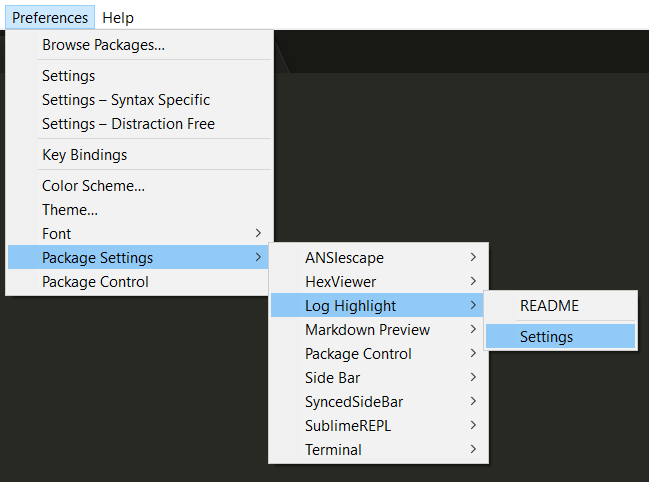The height and width of the screenshot is (482, 649).
Task: Select Theme… menu entry
Action: 139,210
